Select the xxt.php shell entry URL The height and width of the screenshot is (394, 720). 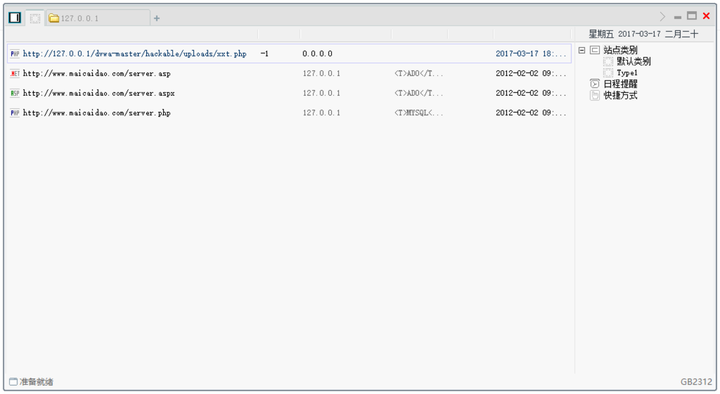(135, 54)
